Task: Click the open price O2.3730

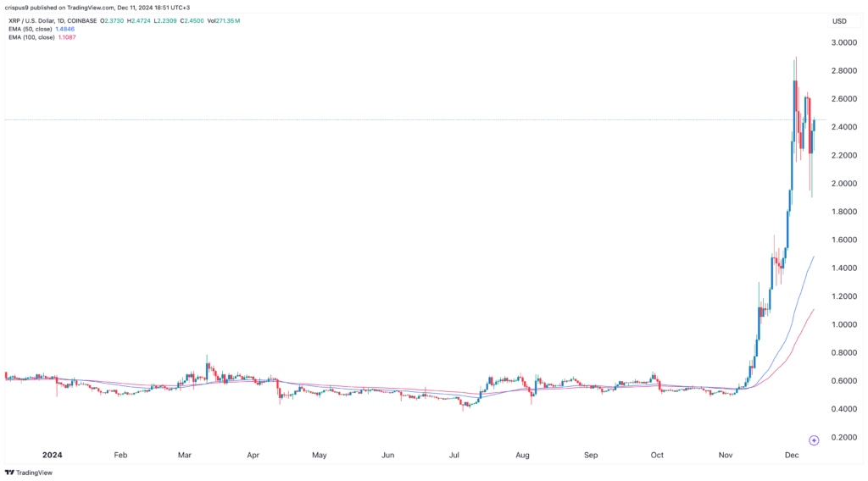Action: [112, 21]
